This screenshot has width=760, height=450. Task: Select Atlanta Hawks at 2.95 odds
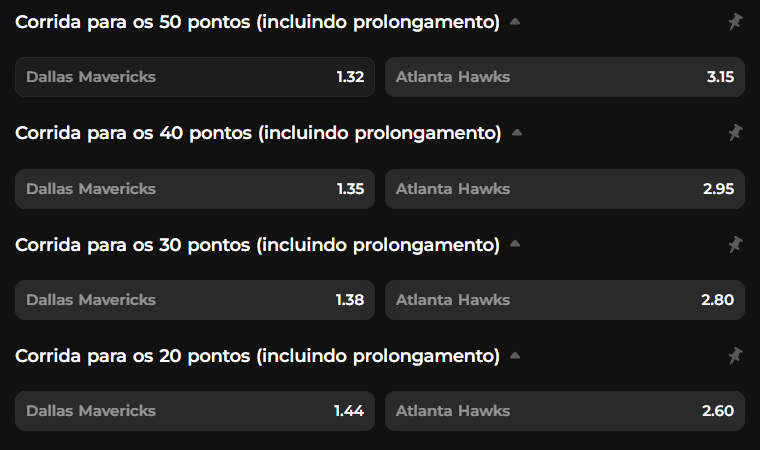[x=564, y=189]
